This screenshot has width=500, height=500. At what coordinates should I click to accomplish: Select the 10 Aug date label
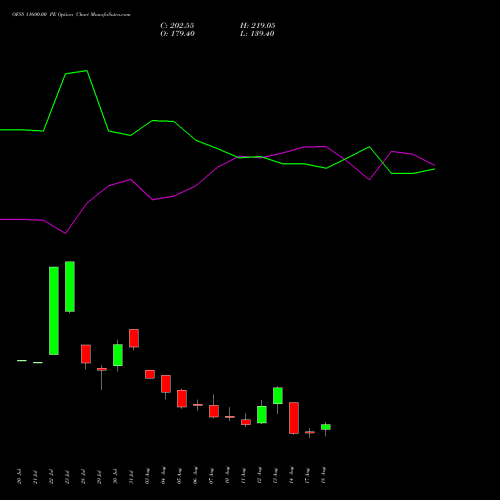pyautogui.click(x=227, y=476)
